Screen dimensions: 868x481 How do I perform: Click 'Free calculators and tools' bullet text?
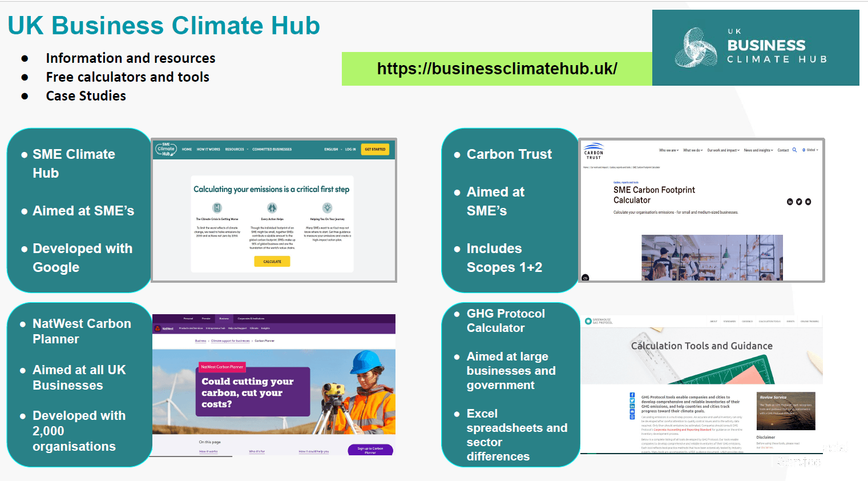127,77
